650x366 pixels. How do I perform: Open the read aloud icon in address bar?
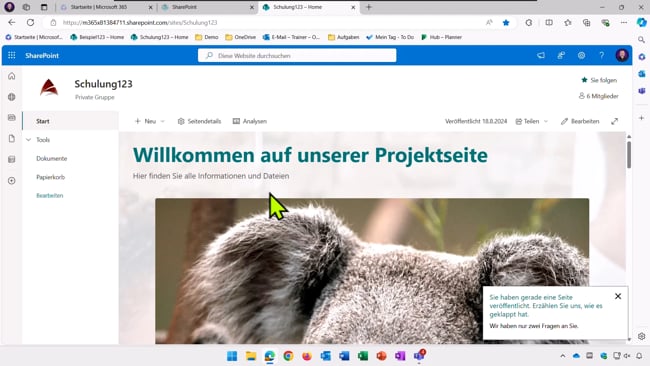click(x=489, y=22)
